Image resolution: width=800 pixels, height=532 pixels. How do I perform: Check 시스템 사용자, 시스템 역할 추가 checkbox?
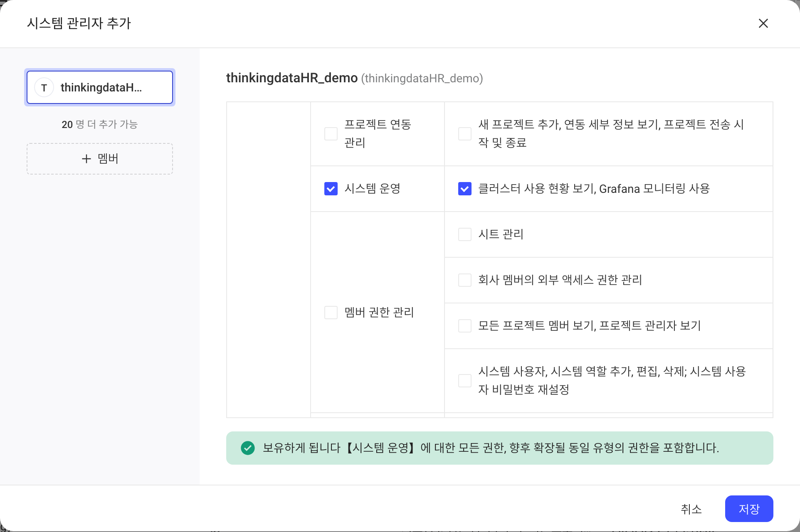click(465, 381)
